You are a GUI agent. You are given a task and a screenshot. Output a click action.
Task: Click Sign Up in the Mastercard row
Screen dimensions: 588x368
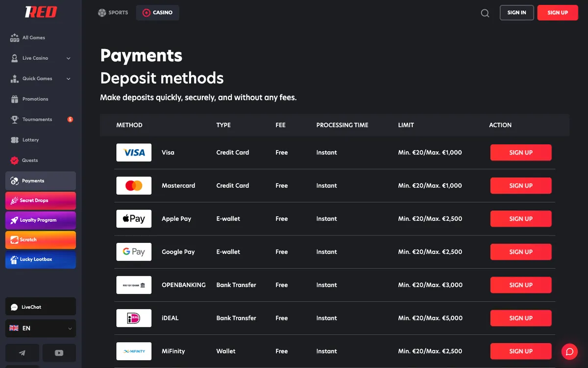click(x=521, y=185)
